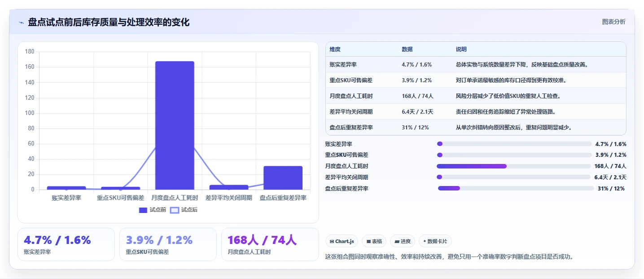The height and width of the screenshot is (279, 644).
Task: Click the Chart.js chip icon
Action: 332,241
